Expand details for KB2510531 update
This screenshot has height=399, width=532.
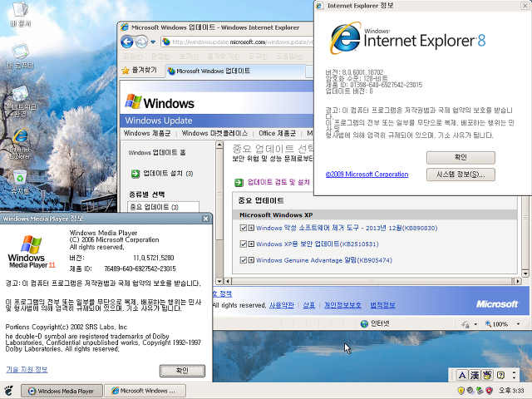click(251, 244)
